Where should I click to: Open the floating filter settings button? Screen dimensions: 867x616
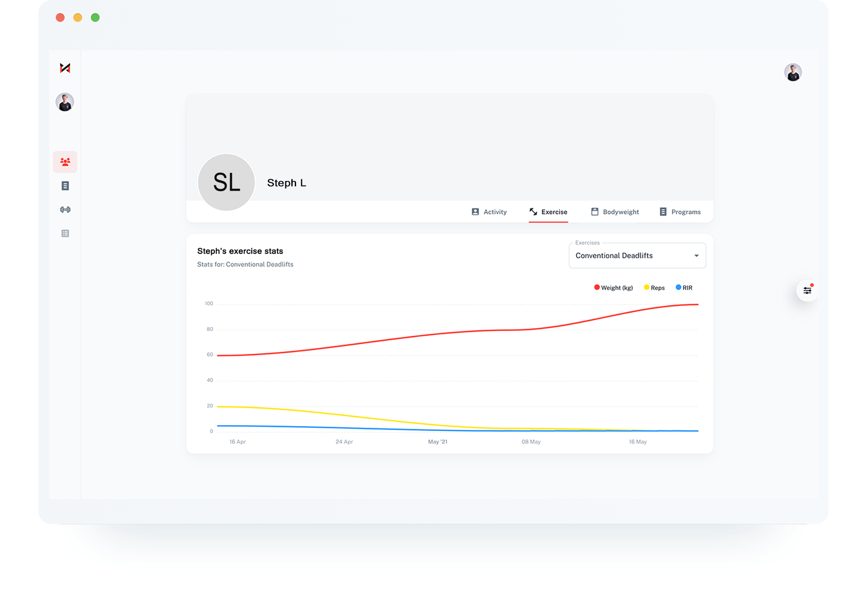[807, 291]
